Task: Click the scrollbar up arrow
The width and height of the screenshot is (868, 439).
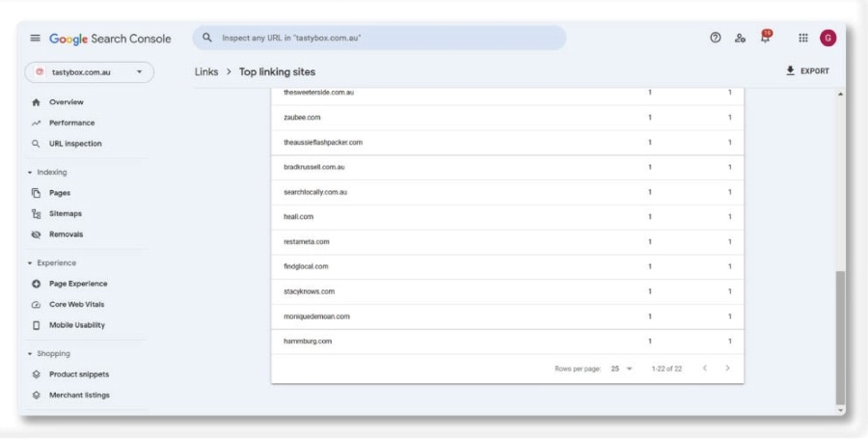Action: tap(841, 95)
